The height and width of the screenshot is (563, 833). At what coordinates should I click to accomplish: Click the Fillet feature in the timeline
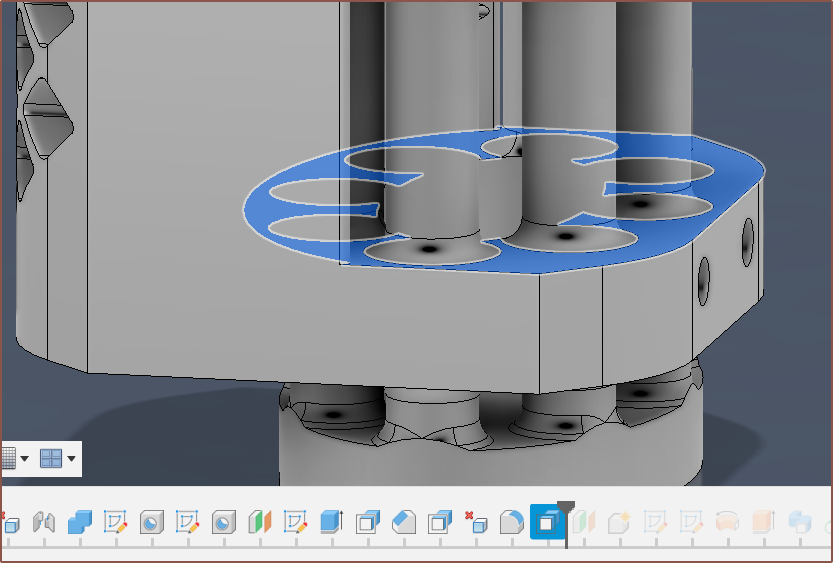(511, 522)
